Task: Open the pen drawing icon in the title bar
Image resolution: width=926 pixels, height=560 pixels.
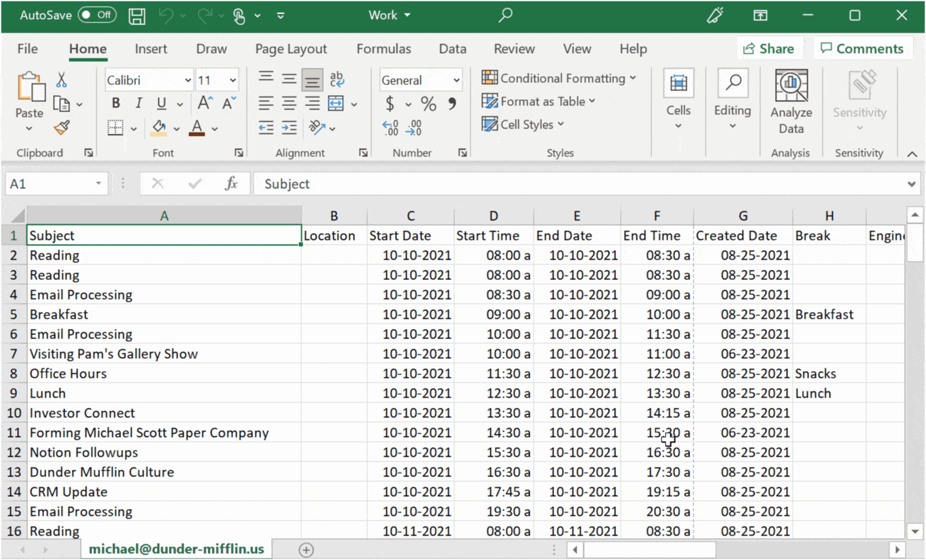Action: tap(715, 16)
